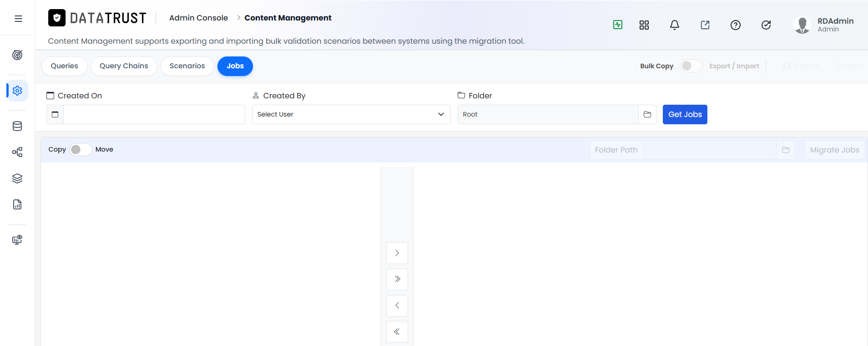Move all items left with double arrow
This screenshot has height=346, width=868.
coord(397,332)
